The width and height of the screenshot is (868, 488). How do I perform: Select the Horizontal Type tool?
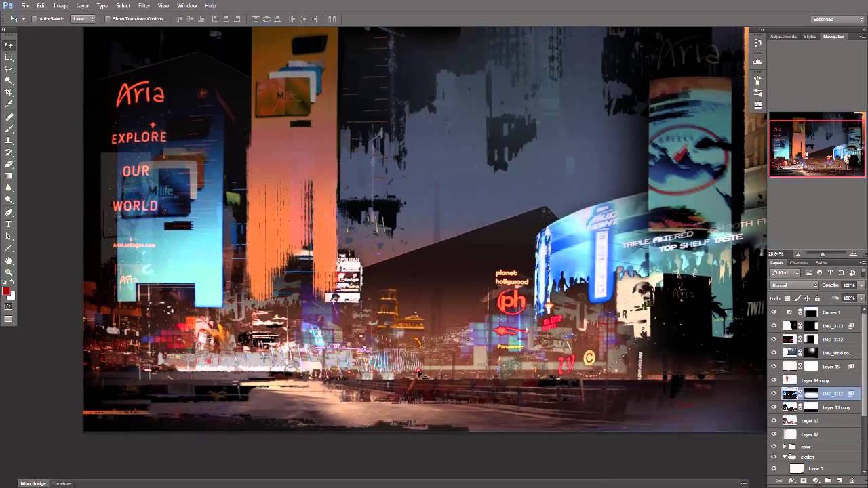9,224
